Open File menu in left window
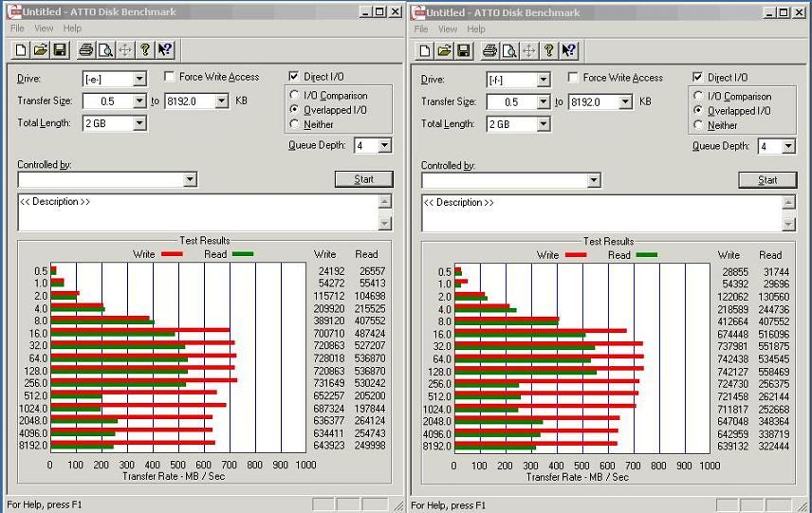 pyautogui.click(x=17, y=27)
